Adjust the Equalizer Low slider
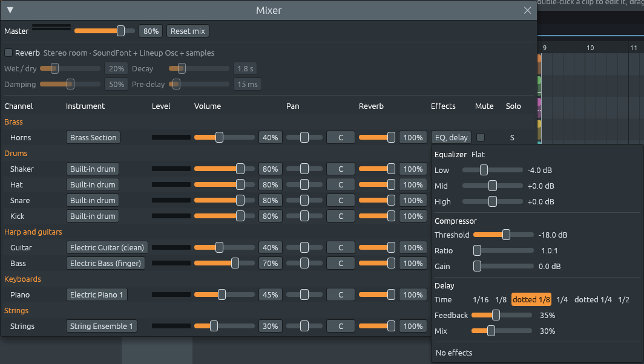644x364 pixels. tap(493, 170)
